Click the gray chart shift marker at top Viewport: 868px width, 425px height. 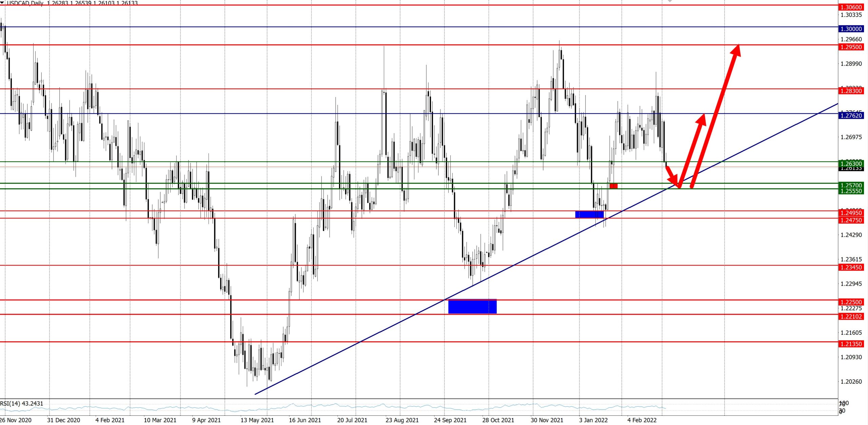point(670,1)
